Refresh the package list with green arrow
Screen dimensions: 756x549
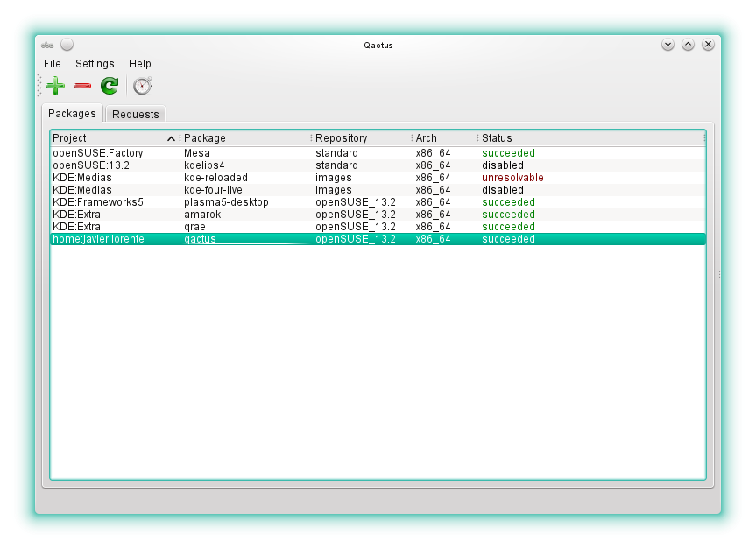pos(110,86)
